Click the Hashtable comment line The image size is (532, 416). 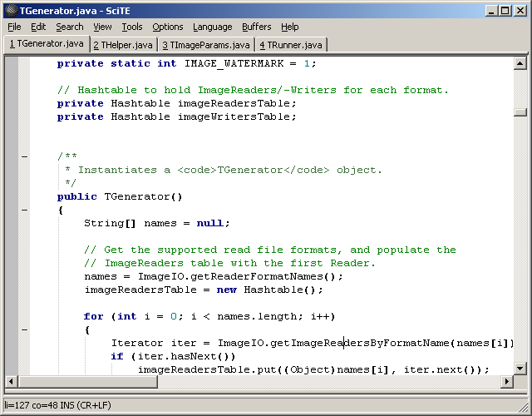tap(253, 90)
